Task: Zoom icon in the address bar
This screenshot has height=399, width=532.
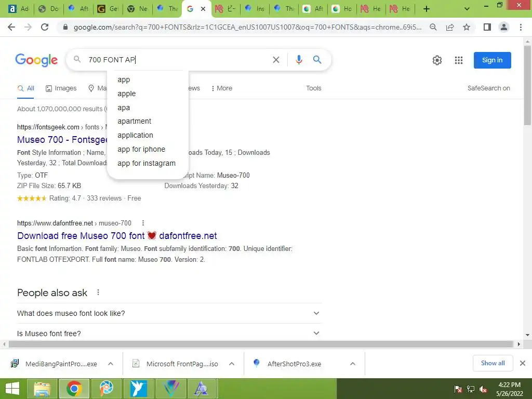Action: [433, 27]
